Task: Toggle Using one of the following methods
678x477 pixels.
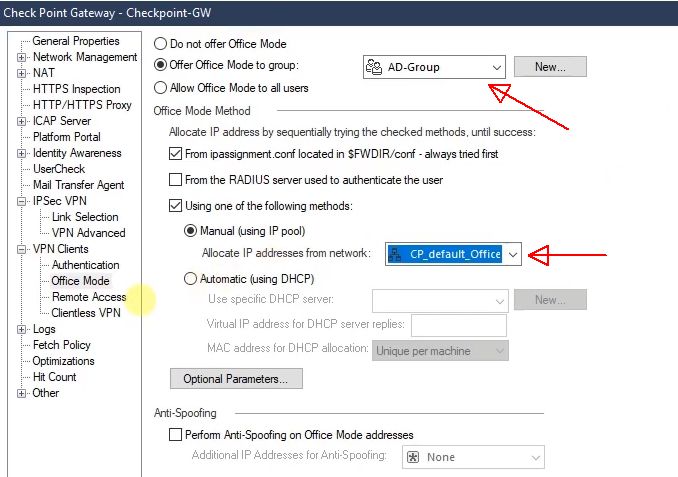Action: 175,205
